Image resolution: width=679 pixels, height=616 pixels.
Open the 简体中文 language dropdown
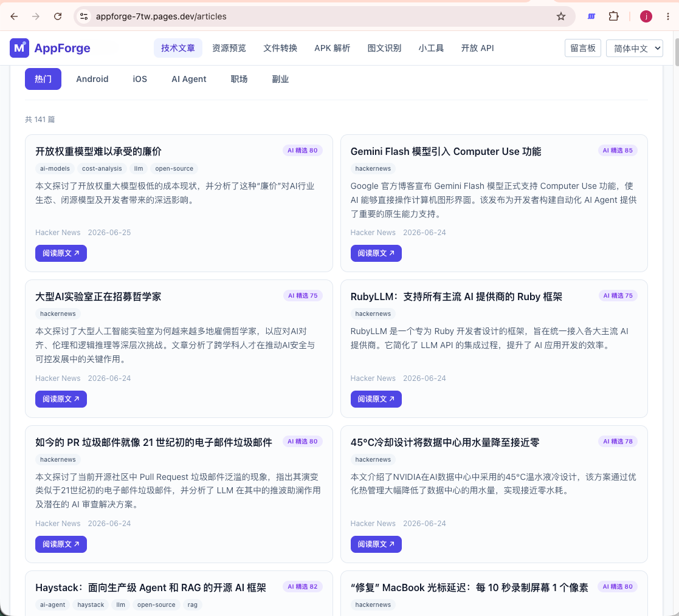[x=635, y=48]
